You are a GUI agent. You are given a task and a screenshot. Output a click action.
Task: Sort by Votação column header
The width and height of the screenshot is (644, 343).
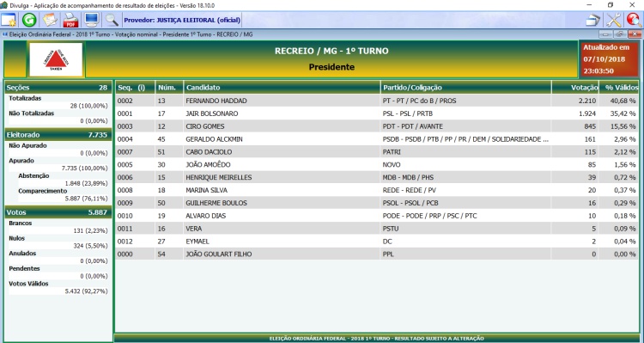(575, 87)
